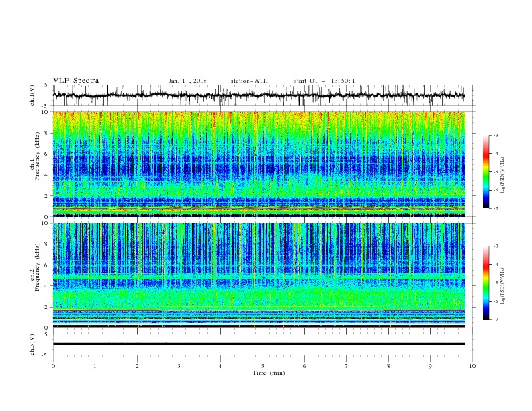Image resolution: width=532 pixels, height=411 pixels.
Task: Click the "-7" tick on the ch.1 color bar
Action: [496, 208]
